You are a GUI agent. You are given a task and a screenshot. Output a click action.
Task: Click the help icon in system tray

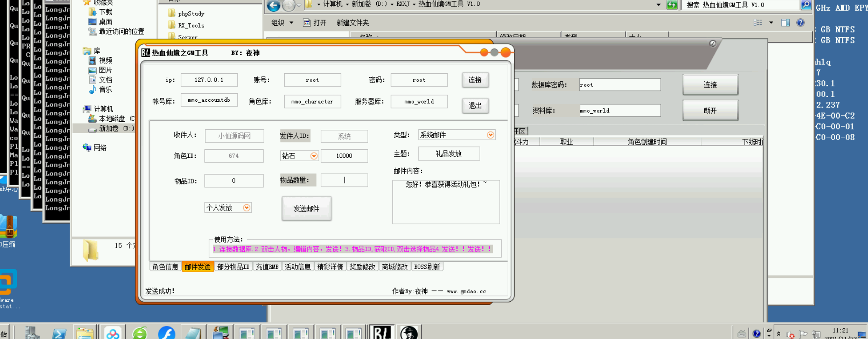[x=756, y=334]
